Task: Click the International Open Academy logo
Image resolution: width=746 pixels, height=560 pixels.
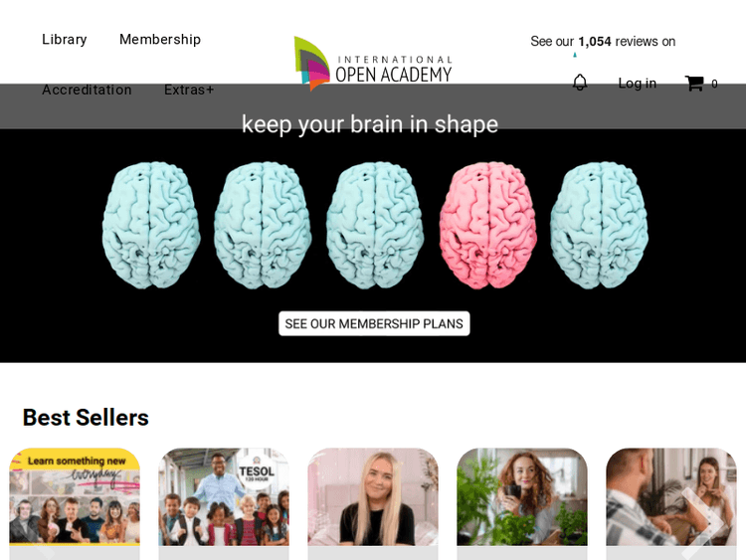Action: [373, 64]
